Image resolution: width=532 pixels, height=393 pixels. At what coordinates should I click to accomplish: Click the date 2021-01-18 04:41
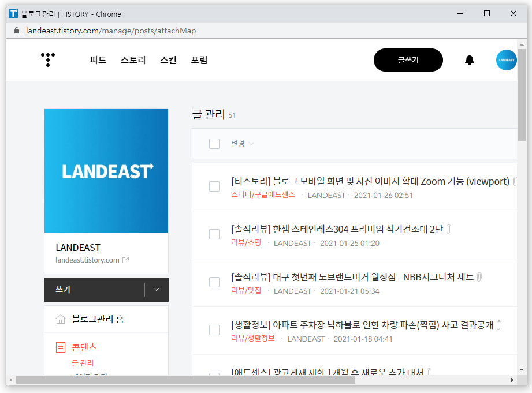click(x=363, y=339)
